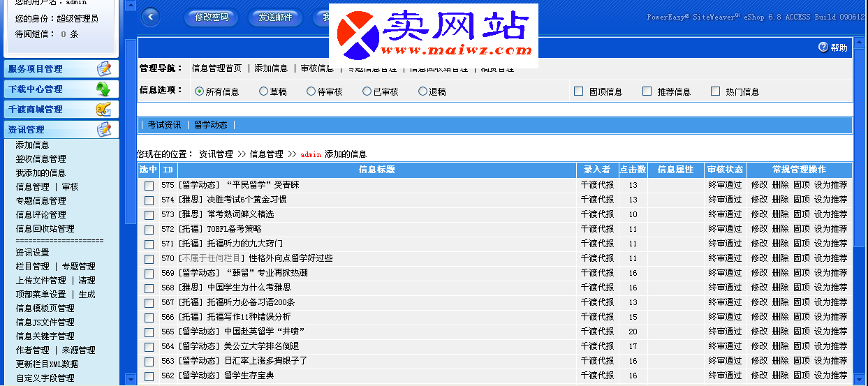The height and width of the screenshot is (386, 868).
Task: Open 自定义字段管理 in the sidebar
Action: pyautogui.click(x=45, y=378)
